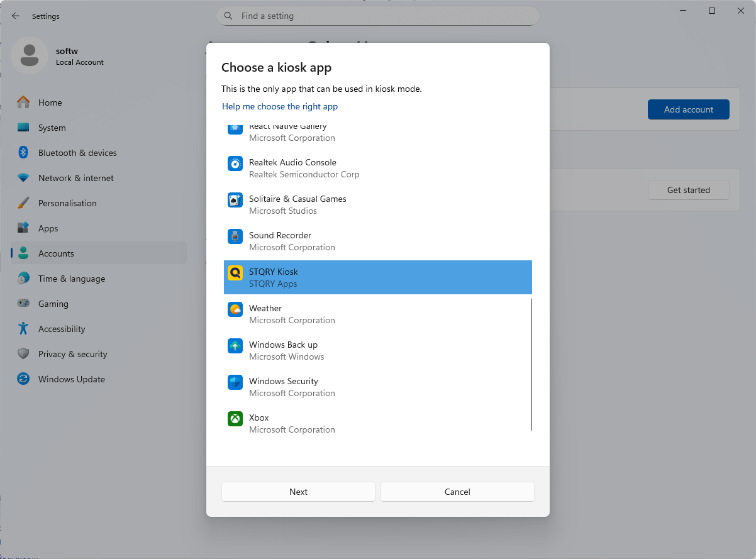Viewport: 756px width, 559px height.
Task: Click the Accessibility figure icon
Action: point(23,329)
